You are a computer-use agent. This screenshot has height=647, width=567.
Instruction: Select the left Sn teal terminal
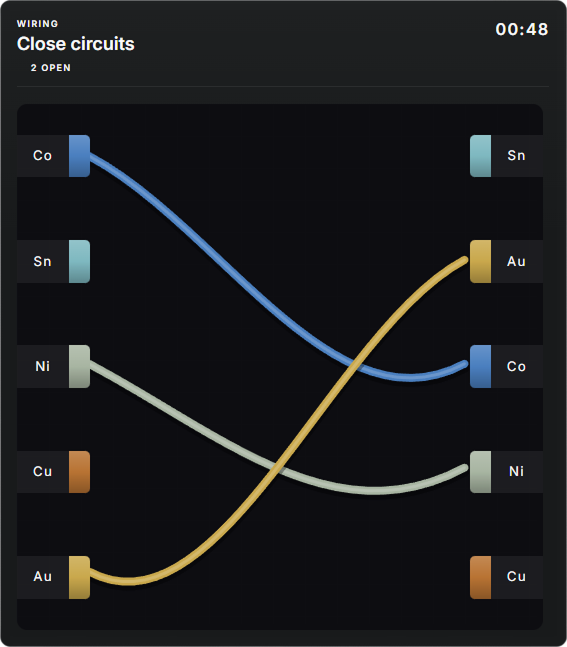[x=79, y=262]
